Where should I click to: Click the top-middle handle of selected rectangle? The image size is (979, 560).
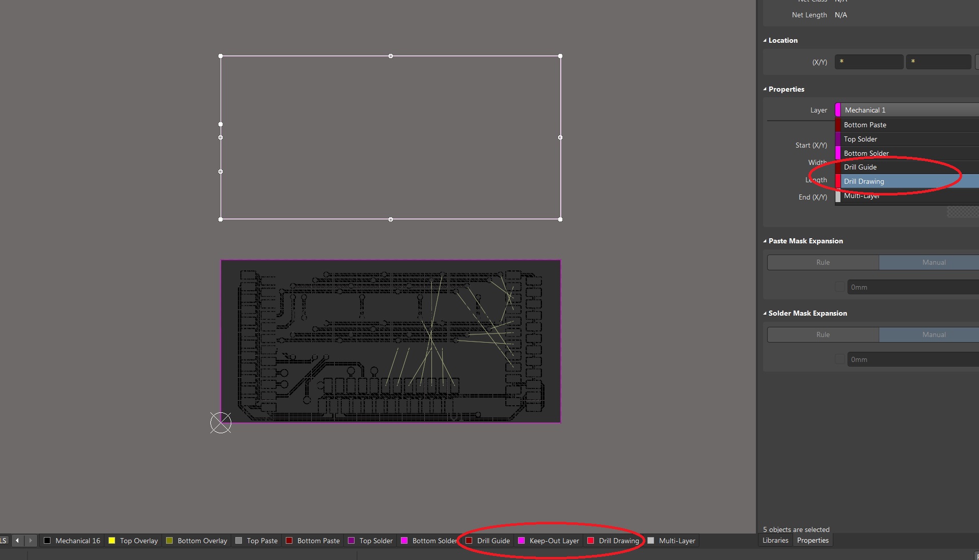tap(391, 56)
